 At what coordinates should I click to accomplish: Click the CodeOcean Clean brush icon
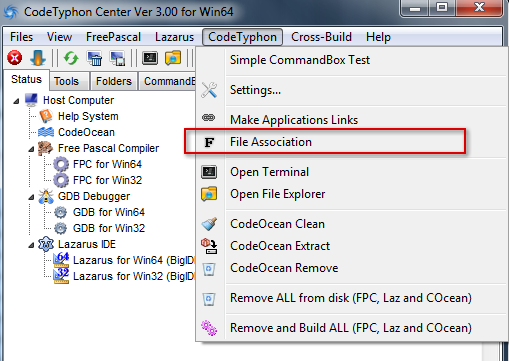tap(209, 224)
